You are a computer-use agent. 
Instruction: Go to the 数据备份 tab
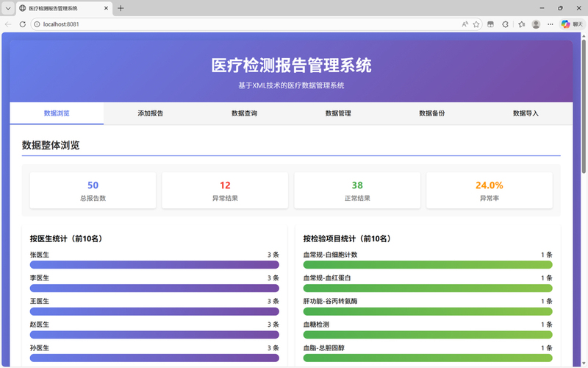coord(432,113)
